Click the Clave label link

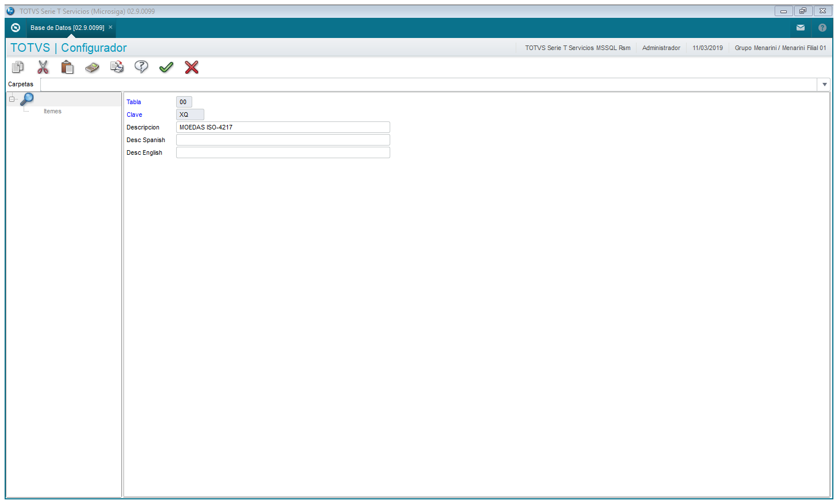click(x=134, y=114)
